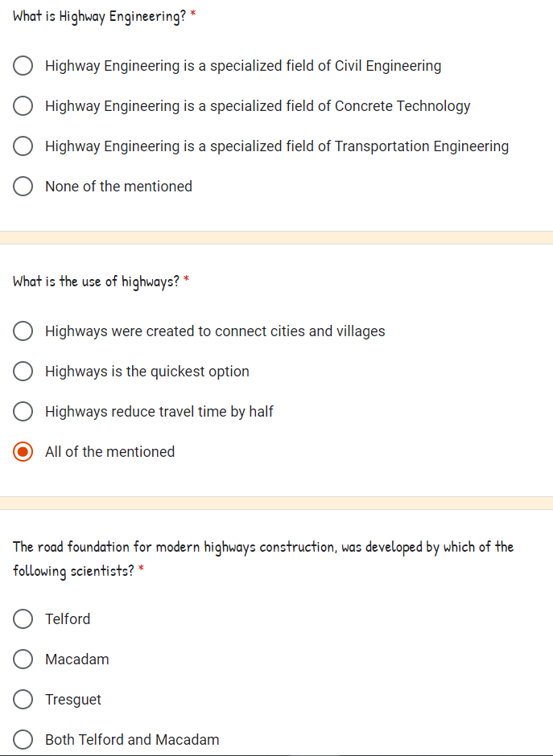
Task: Click the 'What is the use of highways?' heading
Action: click(96, 281)
